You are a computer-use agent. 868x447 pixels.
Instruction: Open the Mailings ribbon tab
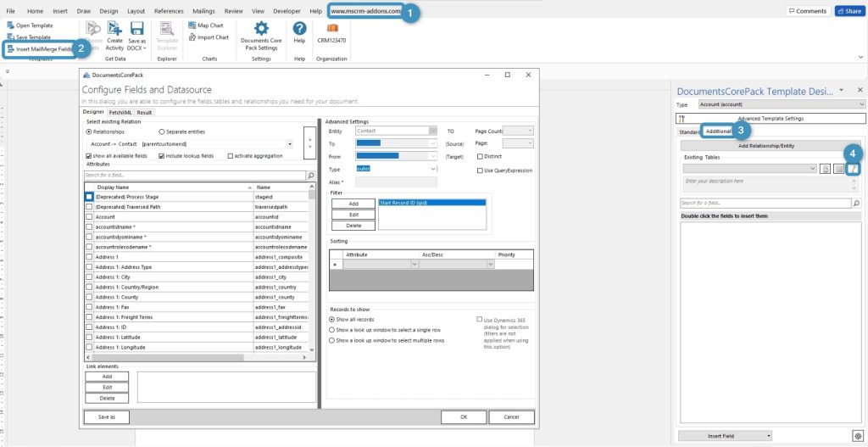[203, 11]
